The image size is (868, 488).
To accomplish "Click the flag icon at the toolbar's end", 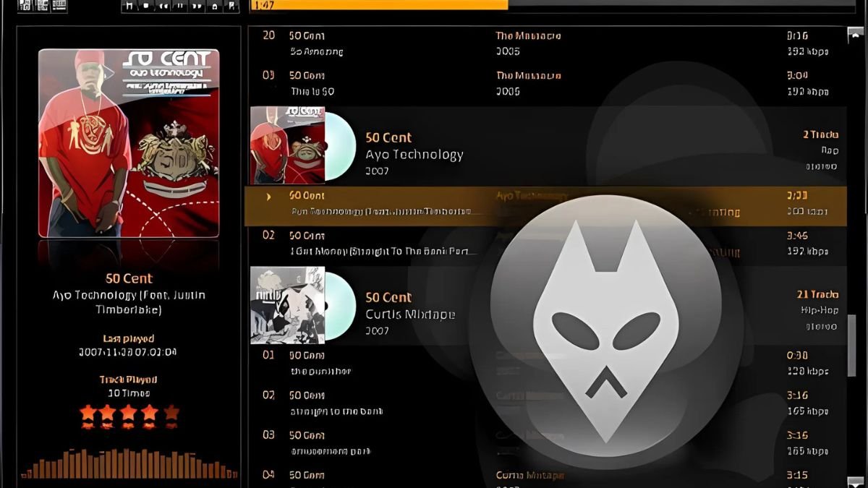I will (x=231, y=6).
